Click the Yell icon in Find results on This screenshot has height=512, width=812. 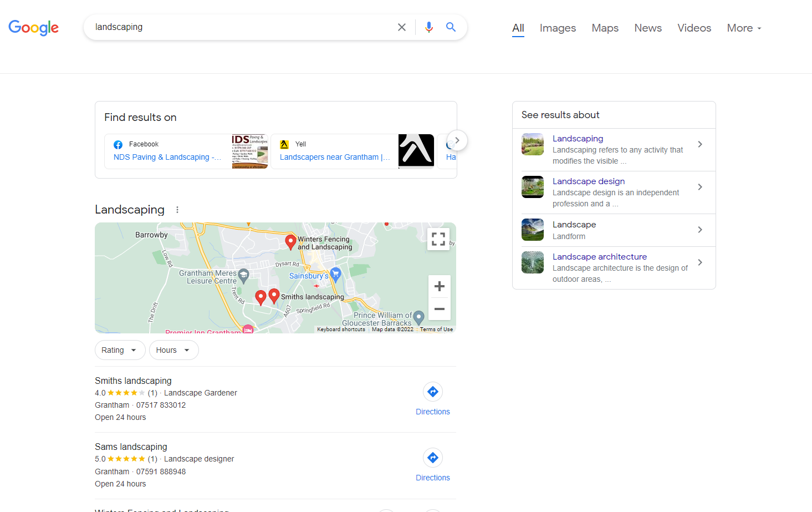click(x=284, y=144)
